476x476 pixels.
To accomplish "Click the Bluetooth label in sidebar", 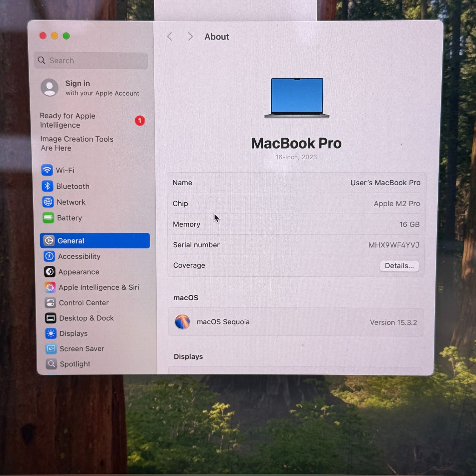I will click(x=73, y=186).
